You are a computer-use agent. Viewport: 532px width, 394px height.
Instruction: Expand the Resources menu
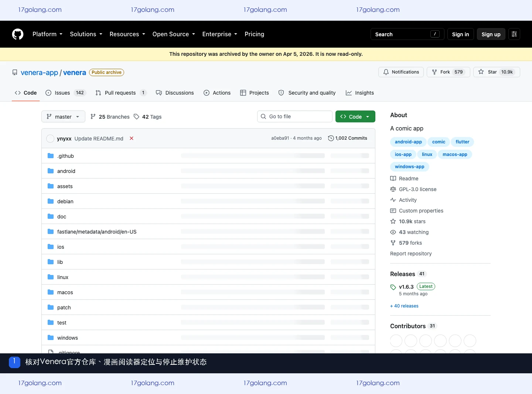coord(127,34)
